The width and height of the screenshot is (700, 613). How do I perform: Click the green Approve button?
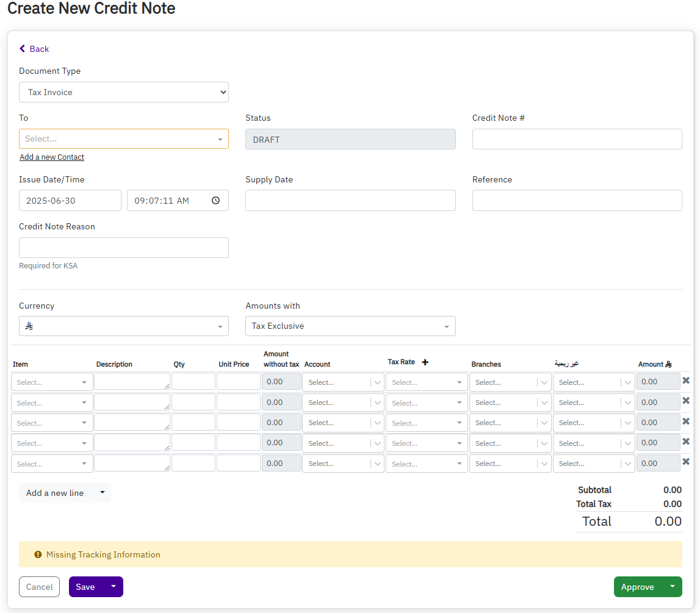tap(637, 587)
